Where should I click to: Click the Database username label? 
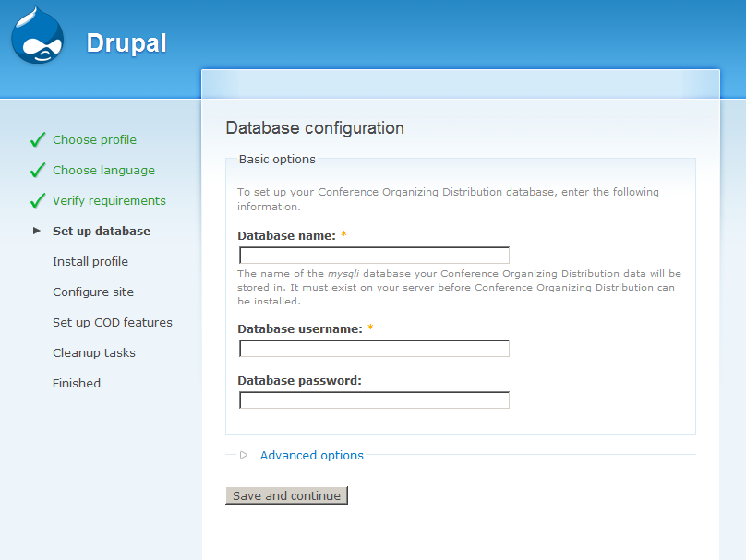[x=300, y=329]
